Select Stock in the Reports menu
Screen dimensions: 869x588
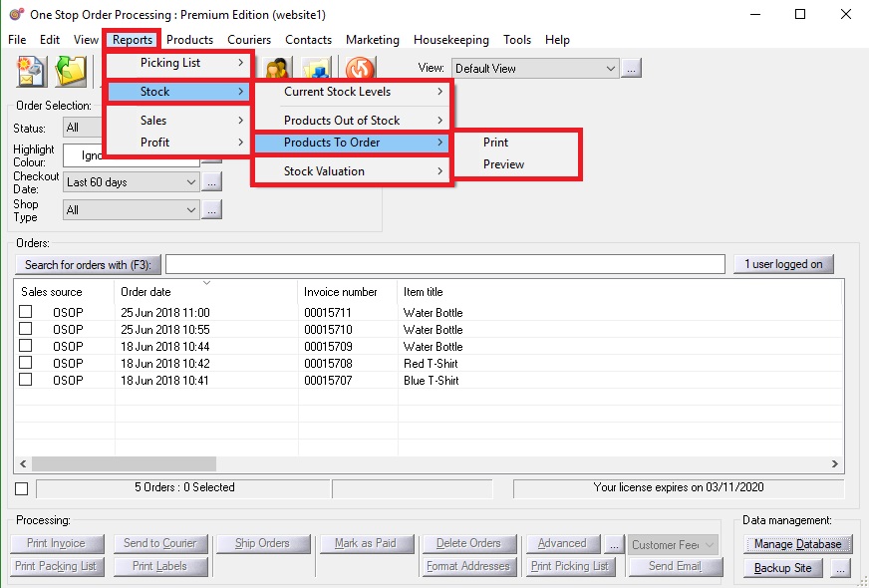(x=178, y=92)
